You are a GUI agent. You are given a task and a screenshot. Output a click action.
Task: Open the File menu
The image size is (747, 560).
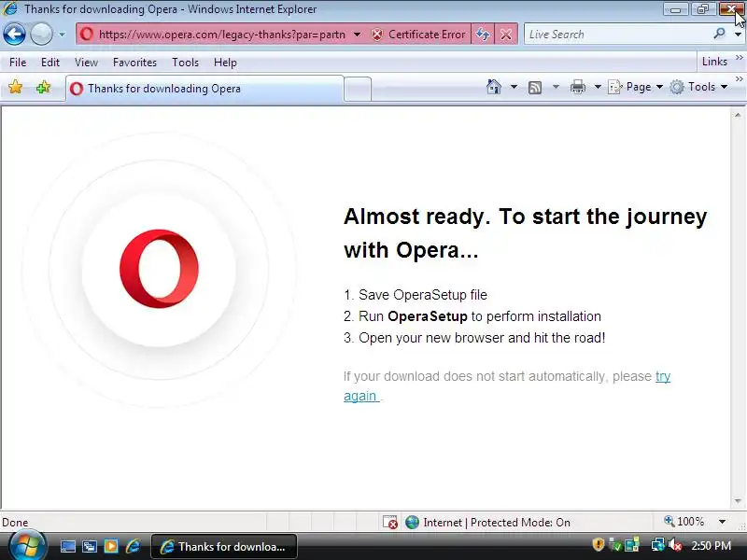(x=18, y=63)
